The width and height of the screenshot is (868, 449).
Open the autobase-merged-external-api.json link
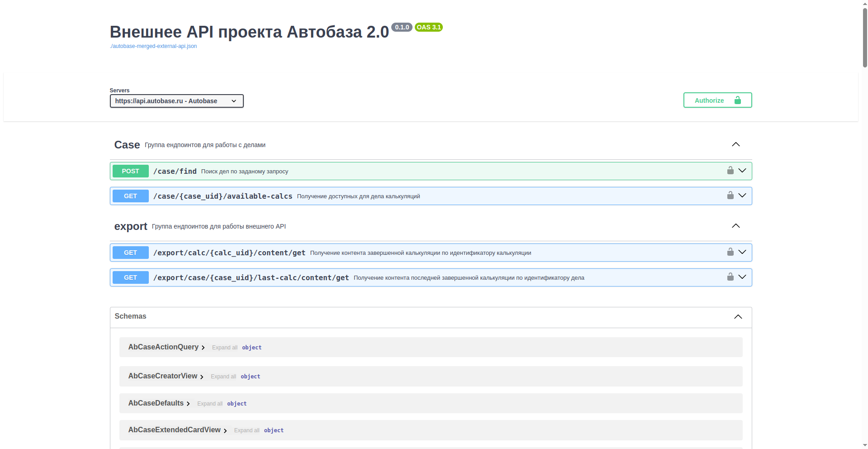pos(153,46)
